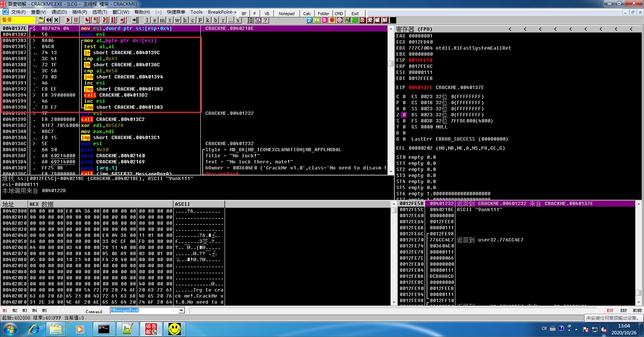This screenshot has height=337, width=644.
Task: Open call stack with 'k' button
Action: coord(208,20)
